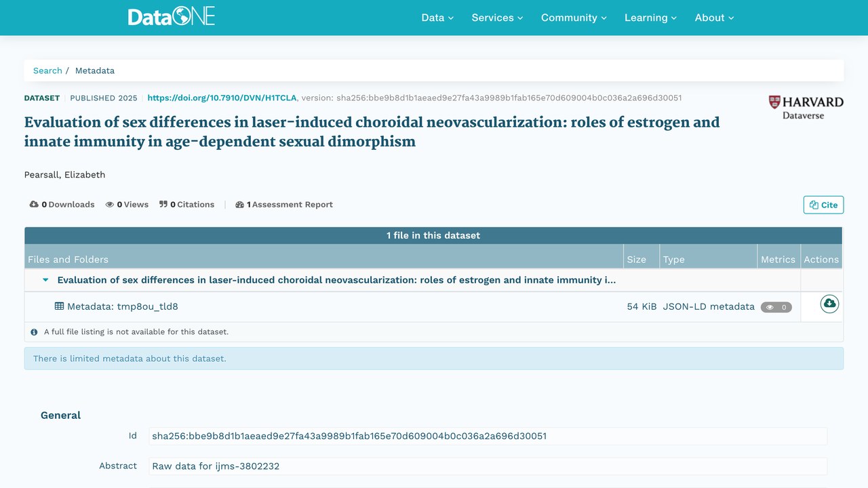Viewport: 868px width, 488px height.
Task: Open the Services dropdown menu
Action: [x=498, y=18]
